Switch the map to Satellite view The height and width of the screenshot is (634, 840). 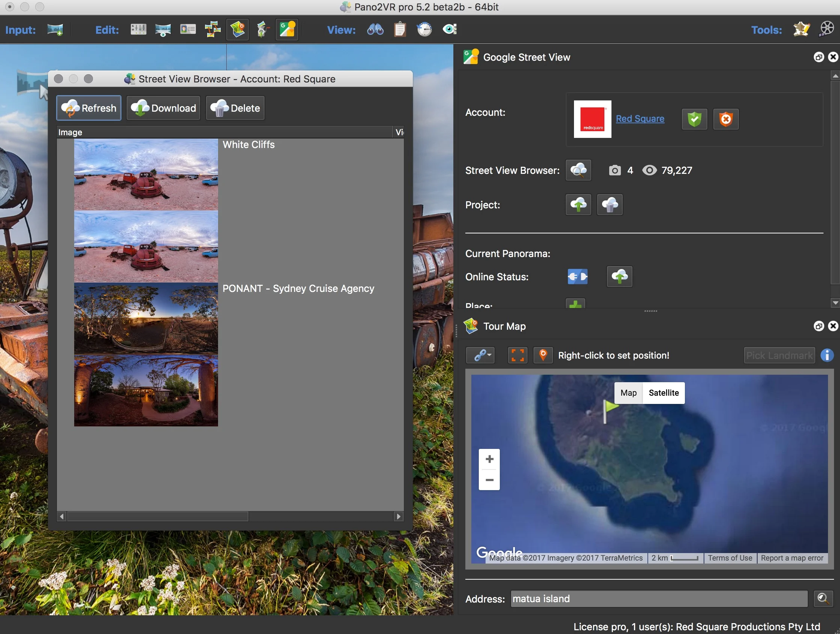tap(664, 393)
